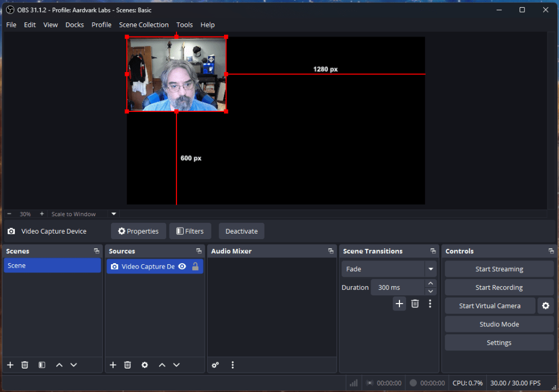Hide Video Capture Device with eye icon
The width and height of the screenshot is (559, 392).
pyautogui.click(x=182, y=266)
